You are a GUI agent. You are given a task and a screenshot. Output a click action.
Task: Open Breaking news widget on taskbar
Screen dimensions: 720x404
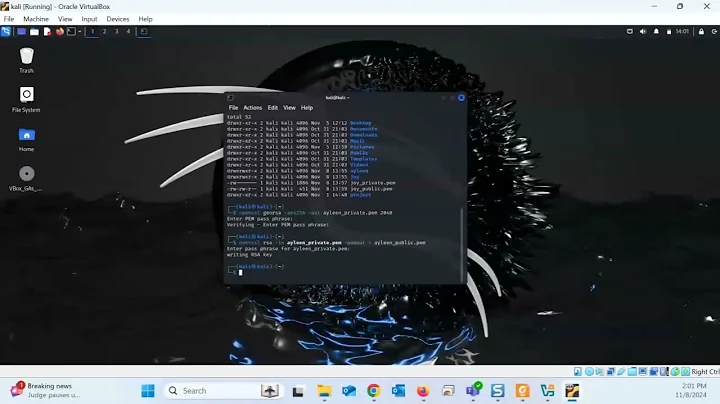(45, 390)
